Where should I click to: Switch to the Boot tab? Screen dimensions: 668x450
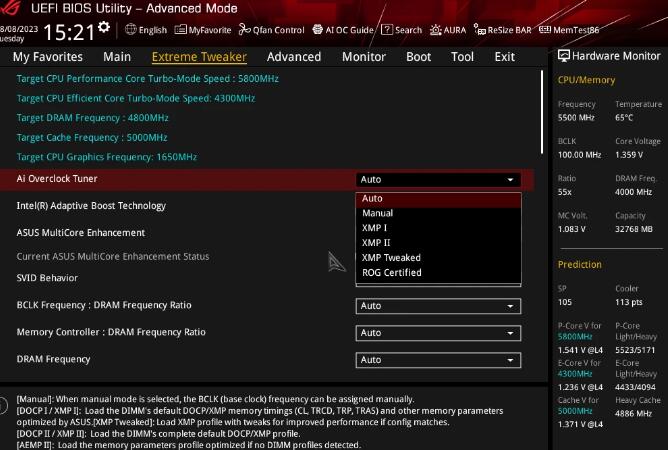click(x=418, y=57)
